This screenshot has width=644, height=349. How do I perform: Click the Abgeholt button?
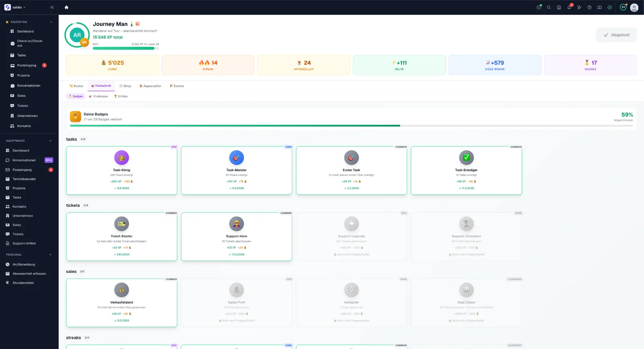click(616, 35)
